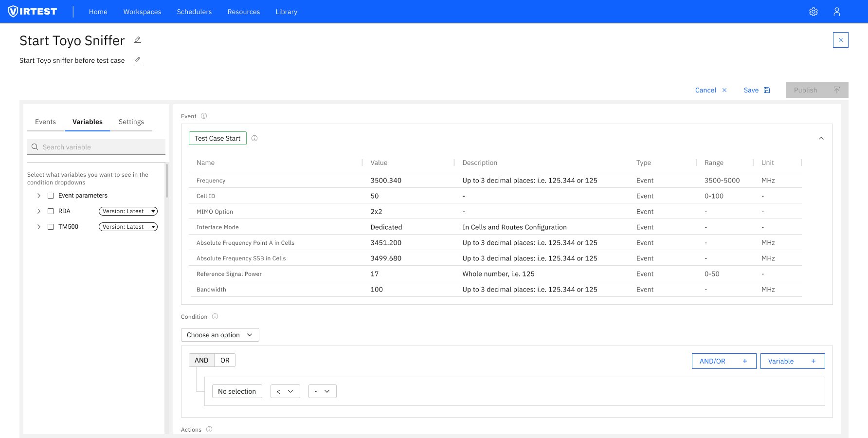Open the settings gear icon

coord(813,12)
